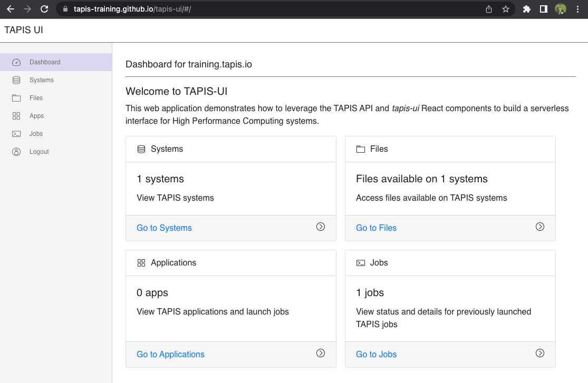
Task: Click the grid icon on the Applications card
Action: (141, 262)
